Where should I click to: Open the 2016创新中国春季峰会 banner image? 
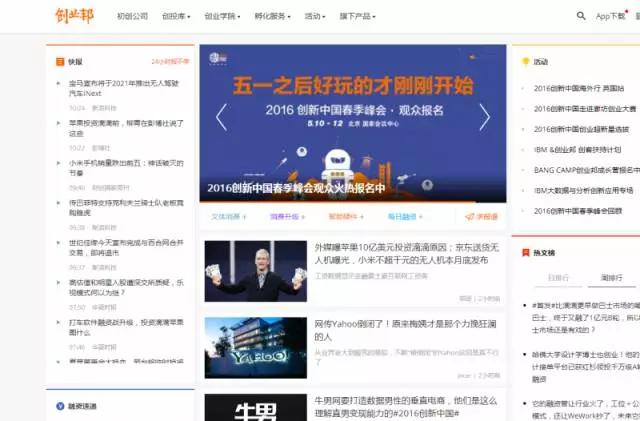tap(353, 123)
